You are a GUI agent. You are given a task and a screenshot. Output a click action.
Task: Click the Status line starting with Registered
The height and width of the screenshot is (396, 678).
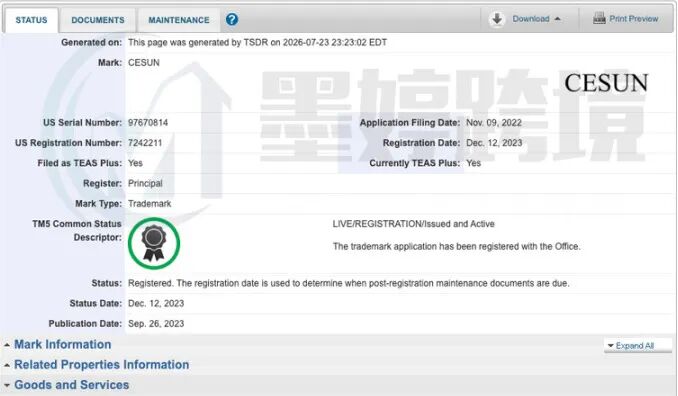349,284
